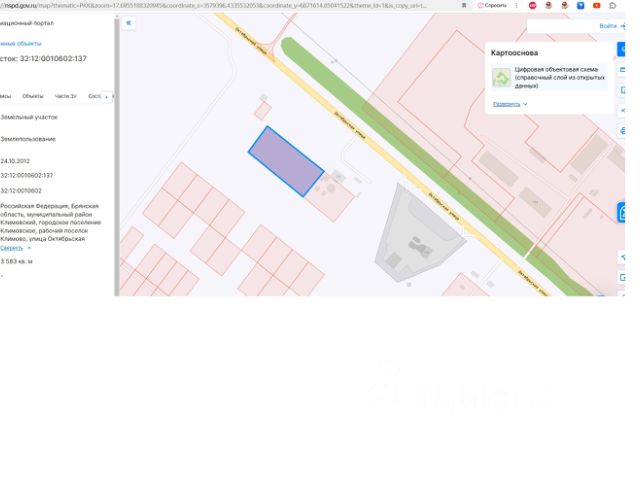Click the quarter number '32:12:0010602'
Image resolution: width=640 pixels, height=480 pixels.
21,191
